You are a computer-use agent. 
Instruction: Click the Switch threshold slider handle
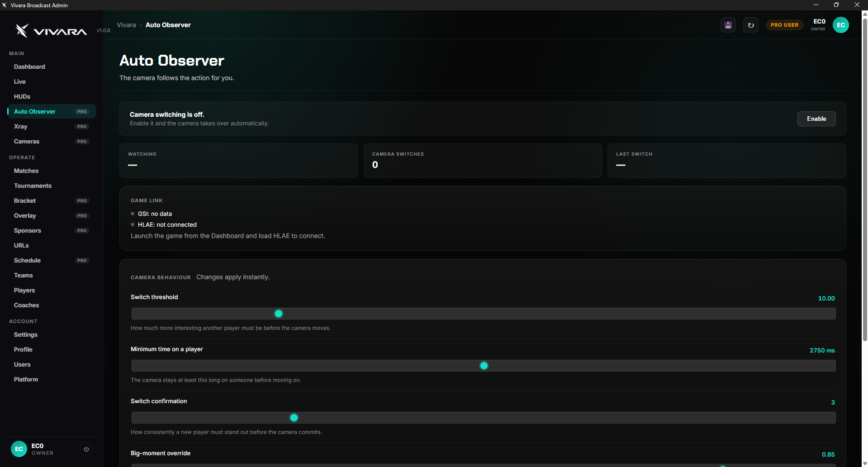(x=279, y=314)
